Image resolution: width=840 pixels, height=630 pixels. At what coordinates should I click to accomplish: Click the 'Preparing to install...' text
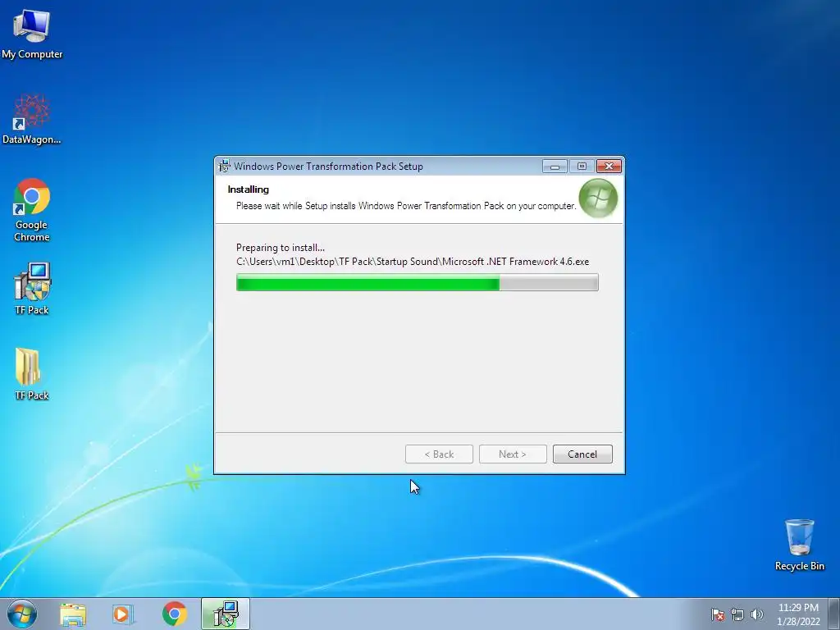click(281, 248)
